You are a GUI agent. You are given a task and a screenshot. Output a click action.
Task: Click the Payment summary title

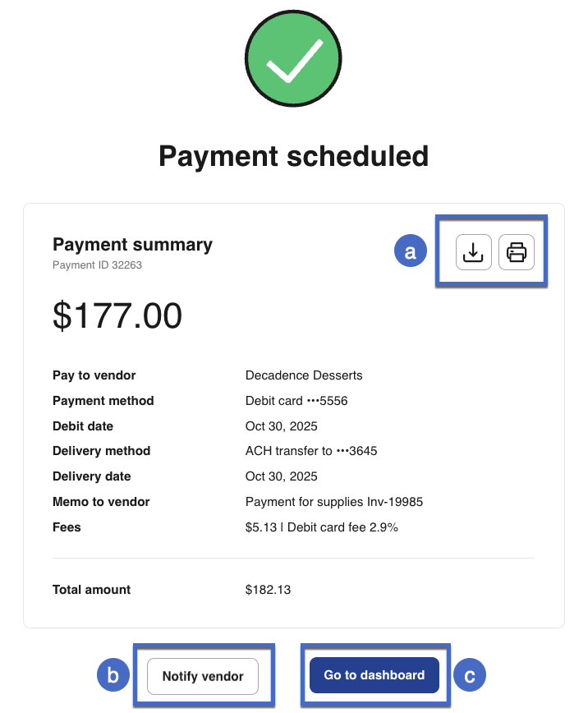(x=132, y=244)
